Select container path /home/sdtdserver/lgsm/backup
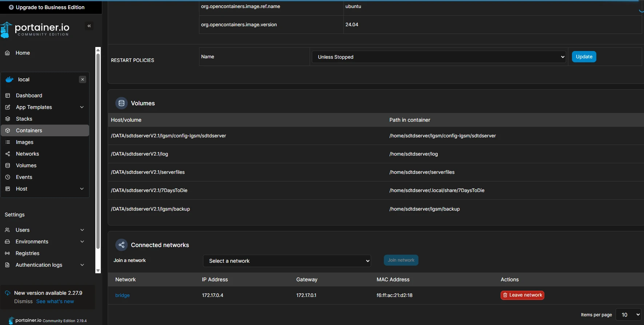This screenshot has height=325, width=644. coord(425,209)
